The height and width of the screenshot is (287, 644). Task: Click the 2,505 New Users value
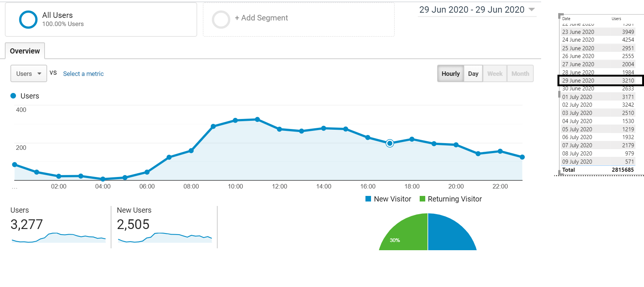click(x=133, y=225)
